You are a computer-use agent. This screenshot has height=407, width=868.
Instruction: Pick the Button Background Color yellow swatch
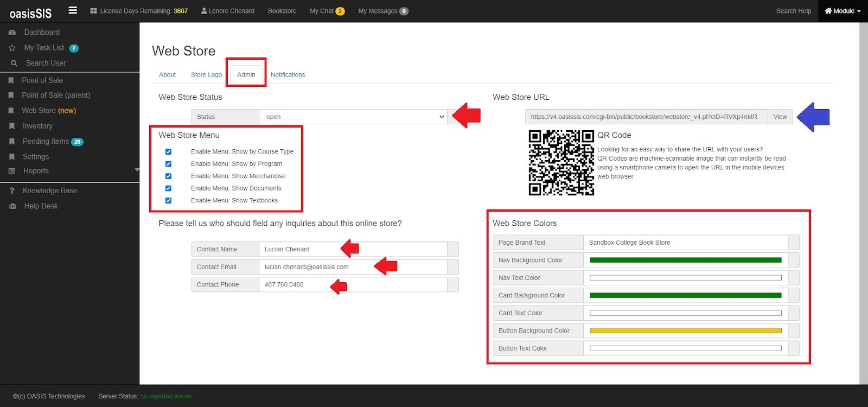(x=686, y=330)
